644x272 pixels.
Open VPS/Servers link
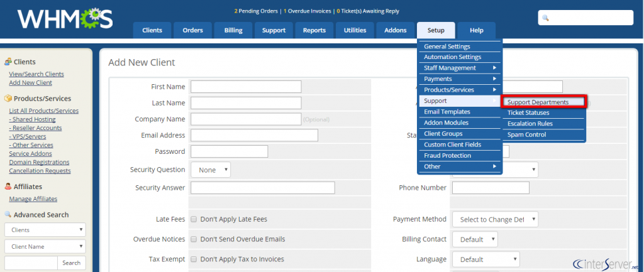(x=28, y=136)
